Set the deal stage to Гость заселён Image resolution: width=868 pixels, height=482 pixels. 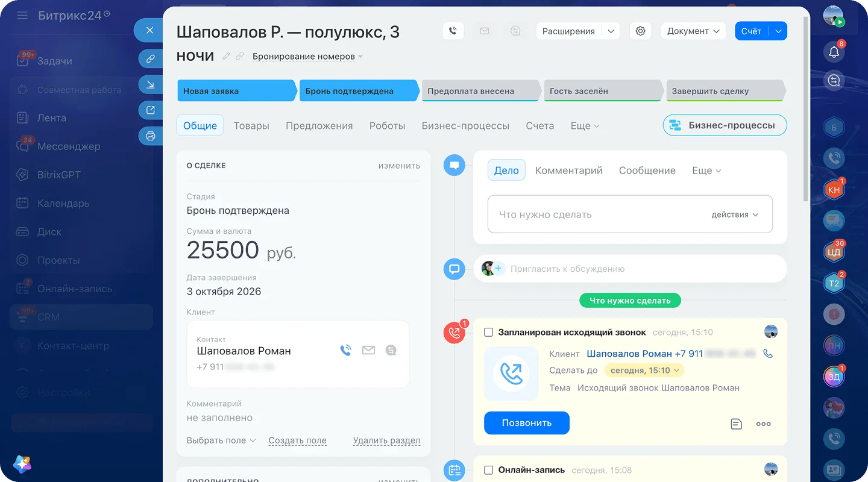[x=603, y=91]
